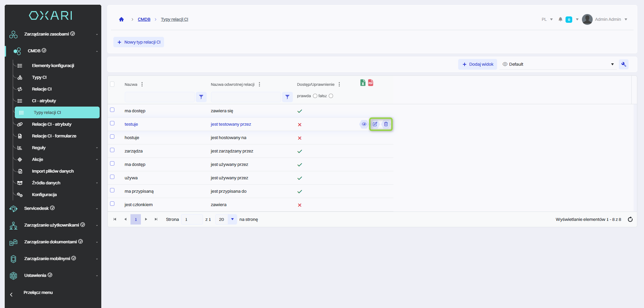Click the 'Dodaj widok' button

(478, 64)
